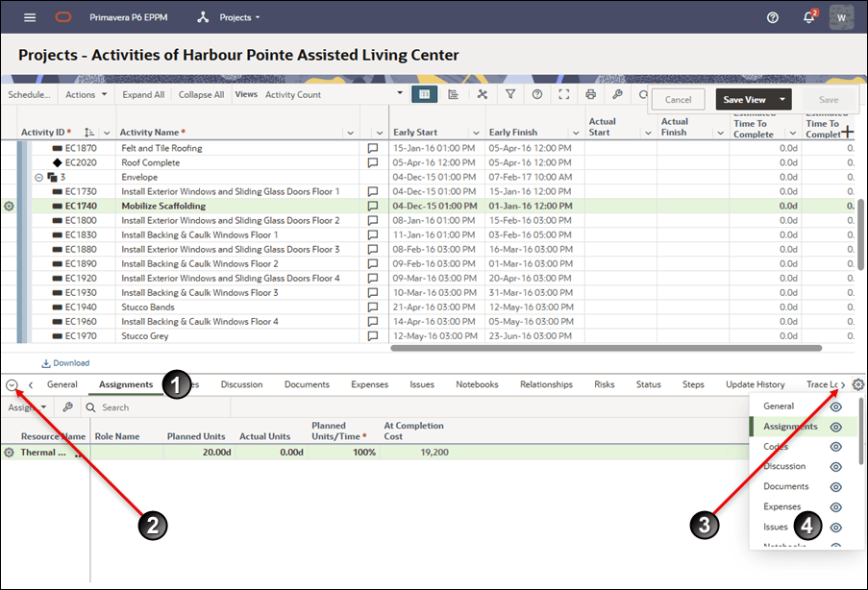Click Expand All button
The width and height of the screenshot is (868, 590).
click(143, 94)
